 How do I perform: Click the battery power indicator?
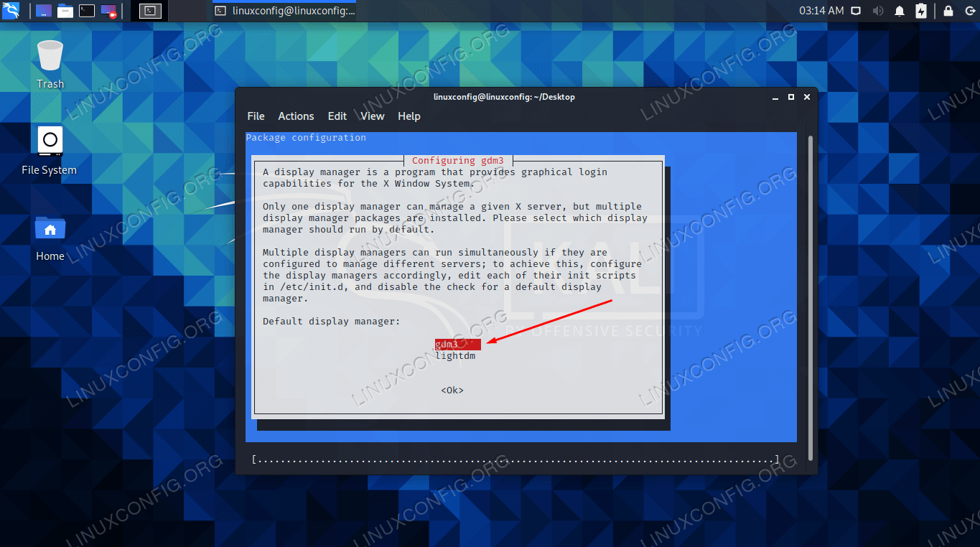click(x=921, y=11)
